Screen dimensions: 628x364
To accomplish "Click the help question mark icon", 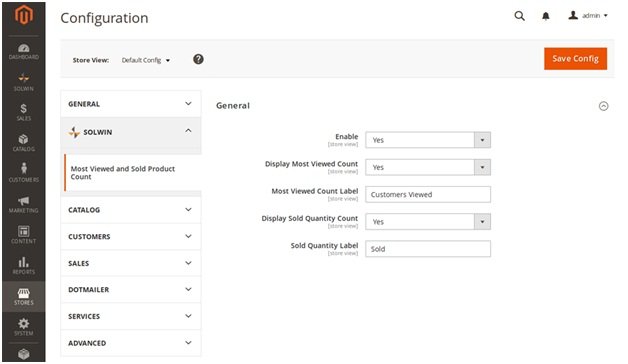I will coord(198,59).
